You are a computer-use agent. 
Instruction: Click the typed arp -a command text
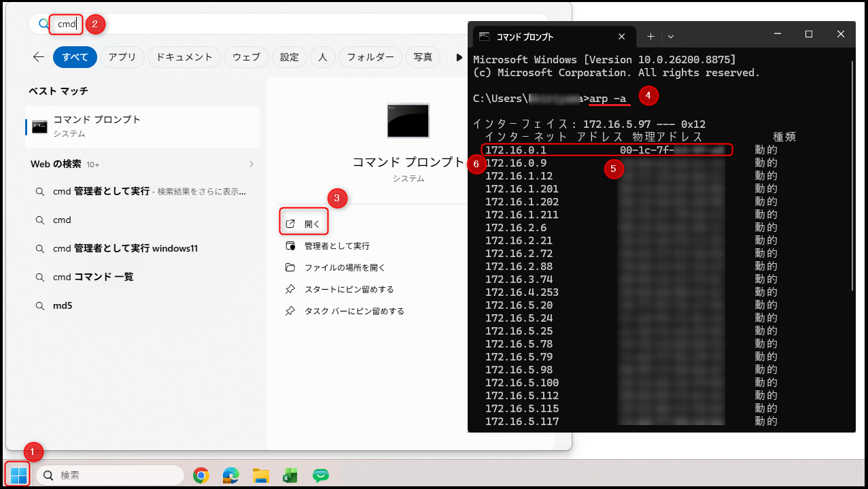pos(608,99)
